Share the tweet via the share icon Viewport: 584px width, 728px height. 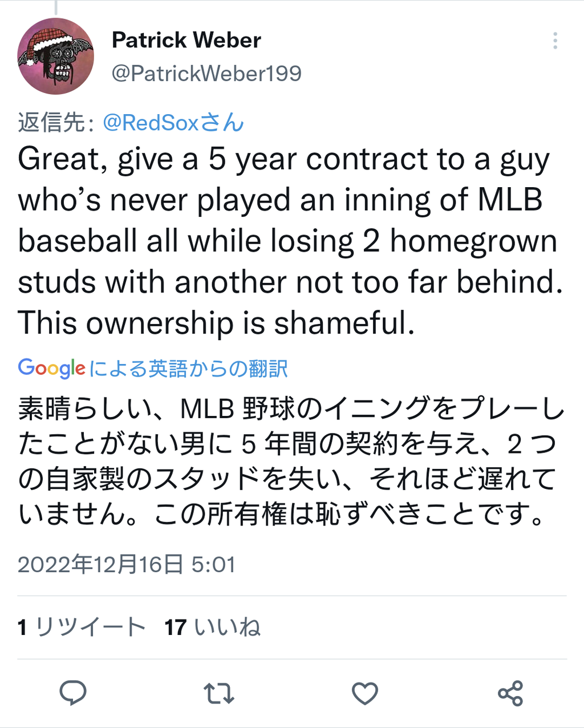[510, 693]
